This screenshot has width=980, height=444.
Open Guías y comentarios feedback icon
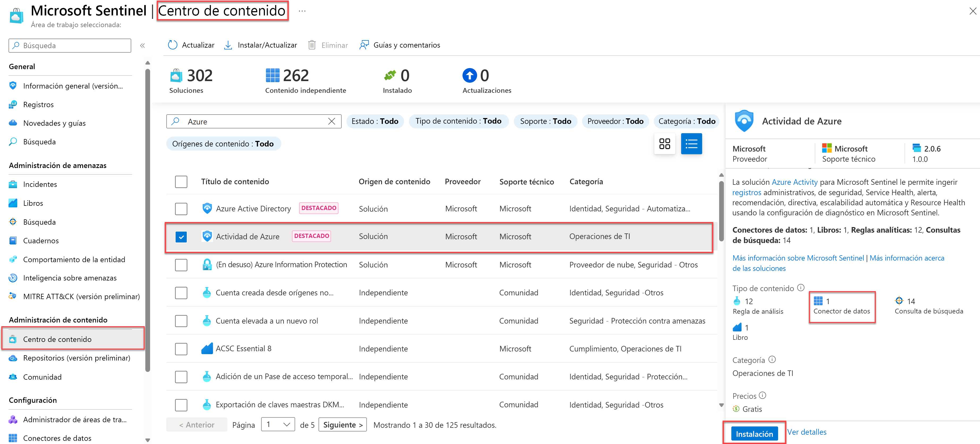click(x=364, y=45)
